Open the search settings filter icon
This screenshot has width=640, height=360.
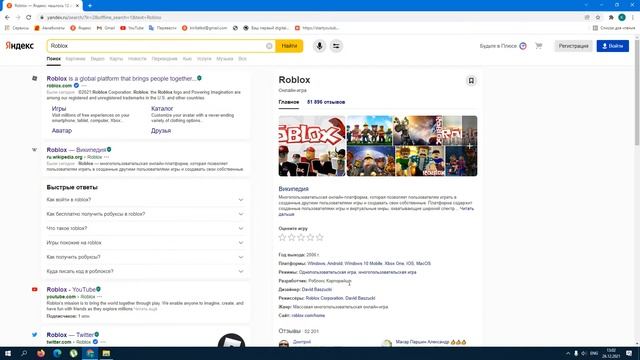336,46
